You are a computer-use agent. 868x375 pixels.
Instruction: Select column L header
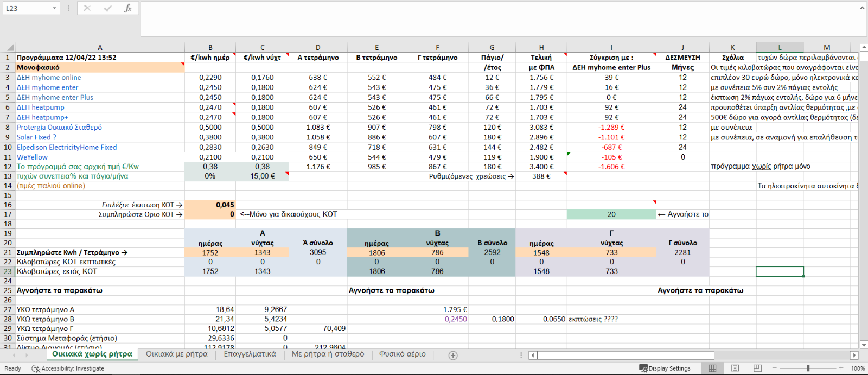pos(780,48)
